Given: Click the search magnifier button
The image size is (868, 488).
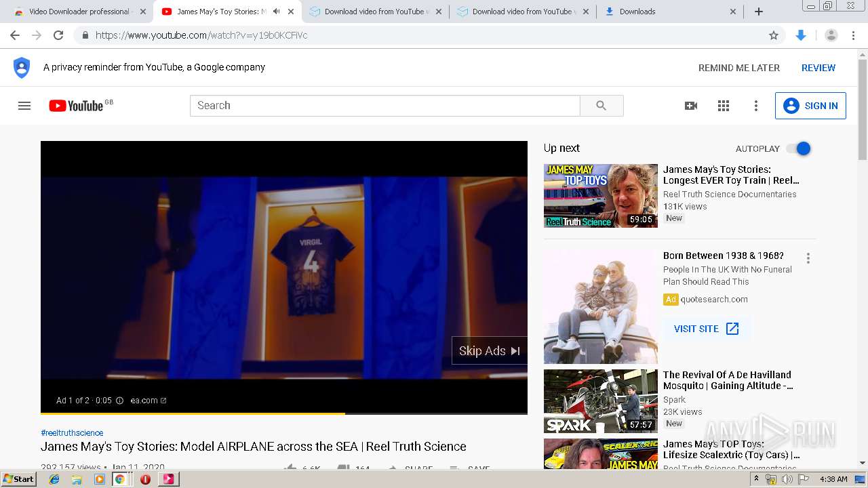Looking at the screenshot, I should click(601, 106).
